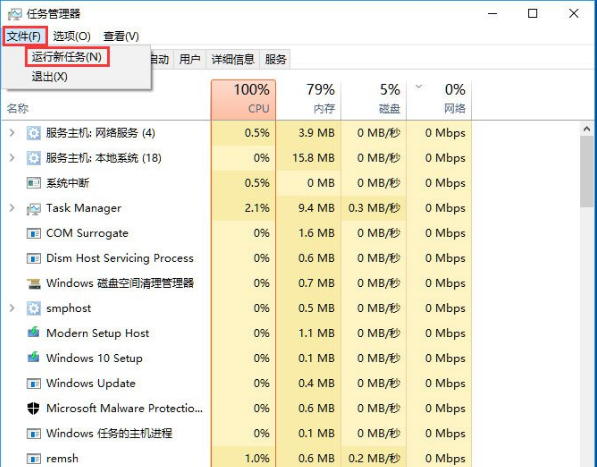Click the 0.4 MB memory of Windows Update
The width and height of the screenshot is (597, 467).
tap(316, 383)
